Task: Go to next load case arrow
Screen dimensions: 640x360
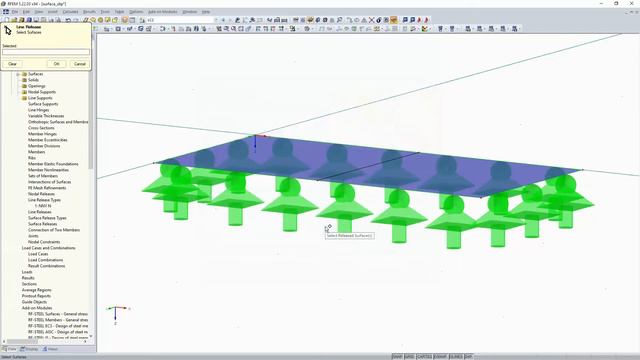Action: click(x=229, y=20)
